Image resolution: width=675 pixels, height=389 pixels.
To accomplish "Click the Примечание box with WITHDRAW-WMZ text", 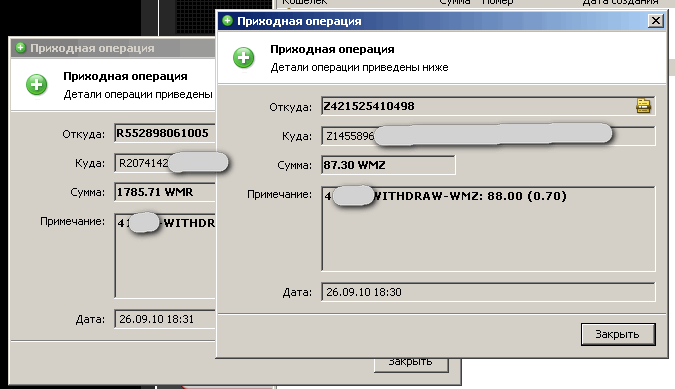I will (488, 228).
